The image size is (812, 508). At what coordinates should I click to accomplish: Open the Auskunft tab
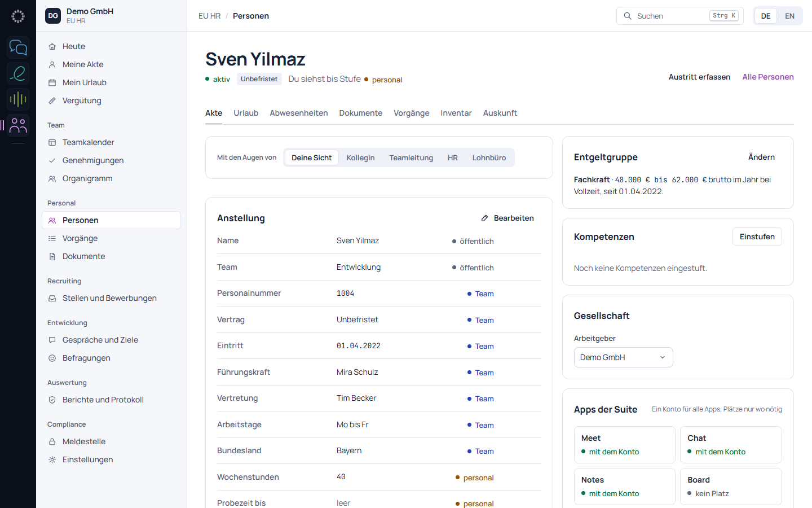[500, 113]
